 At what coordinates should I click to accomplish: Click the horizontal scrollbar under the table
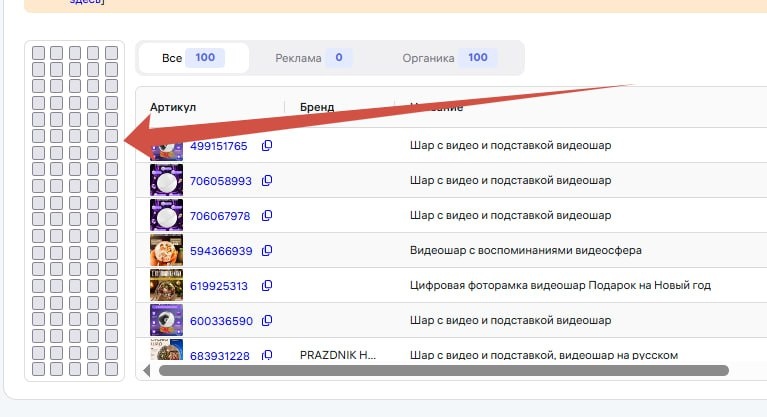444,371
